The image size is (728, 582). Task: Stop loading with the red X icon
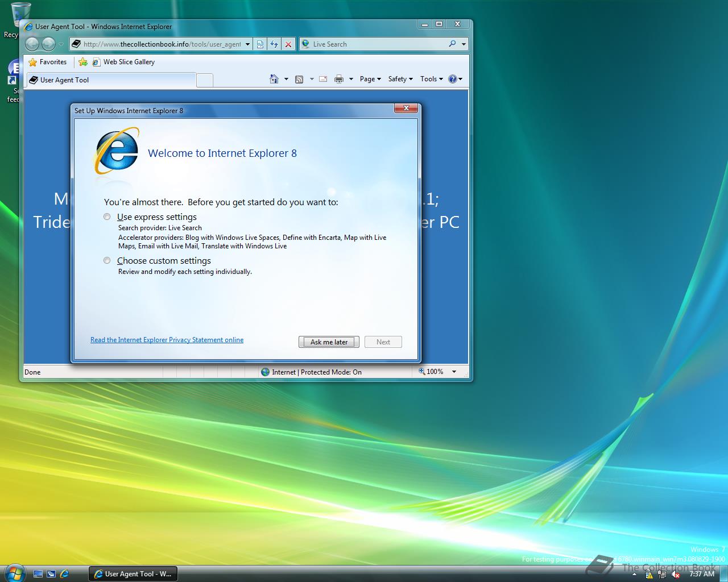click(288, 44)
